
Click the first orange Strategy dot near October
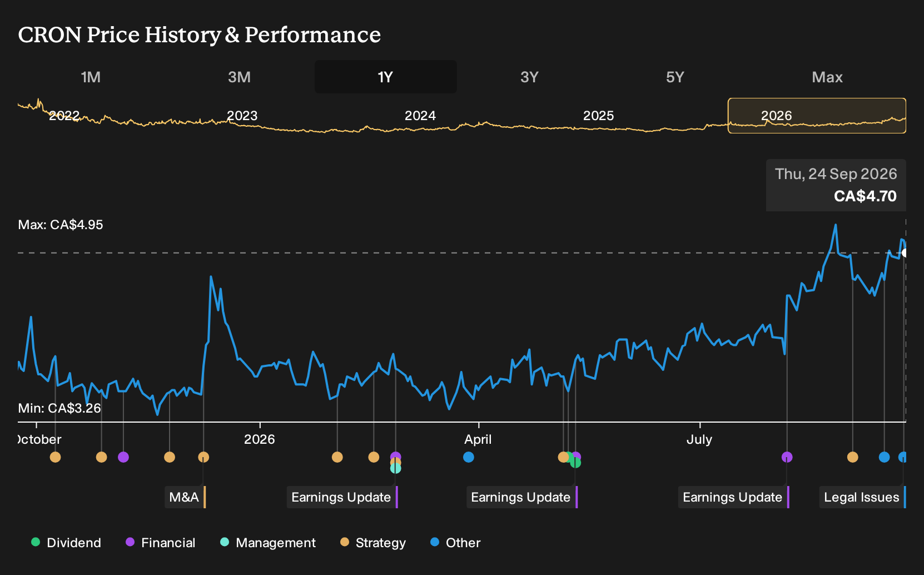point(55,457)
